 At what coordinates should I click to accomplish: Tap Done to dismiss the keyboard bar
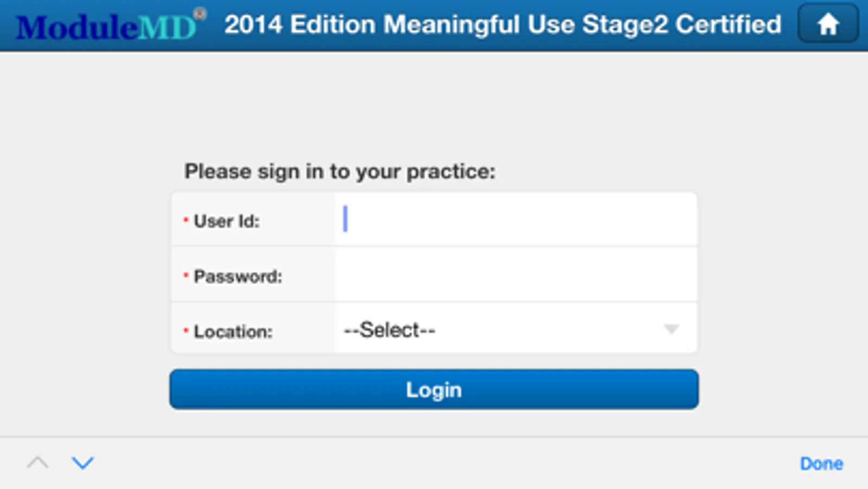click(x=821, y=463)
